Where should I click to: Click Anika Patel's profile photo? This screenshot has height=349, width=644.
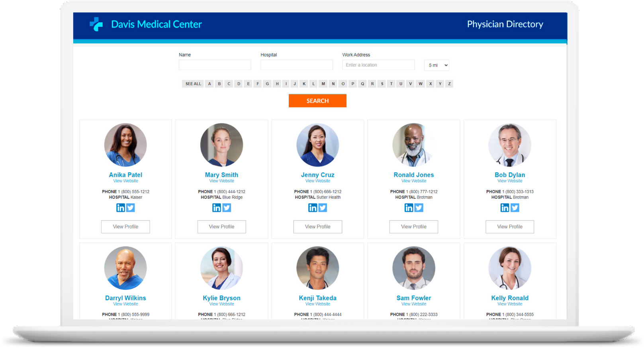[125, 145]
